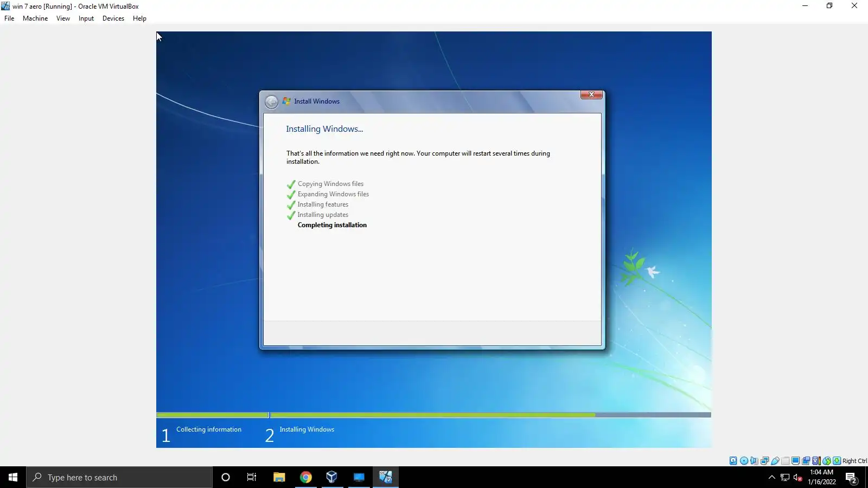Click the Installing Windows progress bar
This screenshot has height=488, width=868.
point(491,415)
